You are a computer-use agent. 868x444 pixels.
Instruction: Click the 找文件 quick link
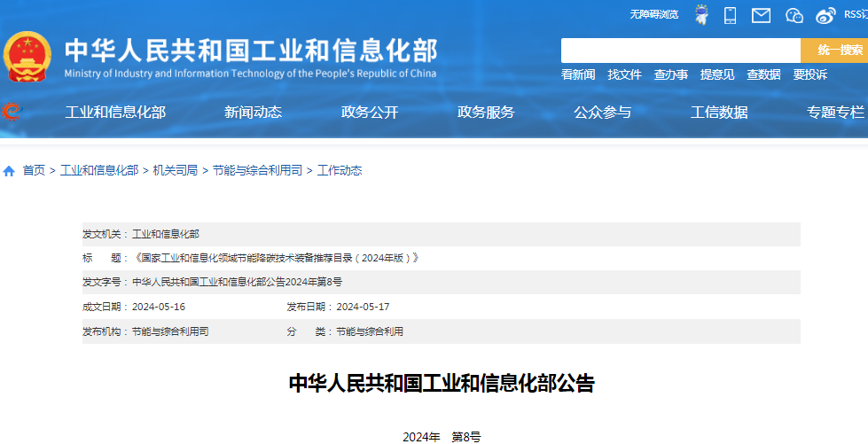624,74
